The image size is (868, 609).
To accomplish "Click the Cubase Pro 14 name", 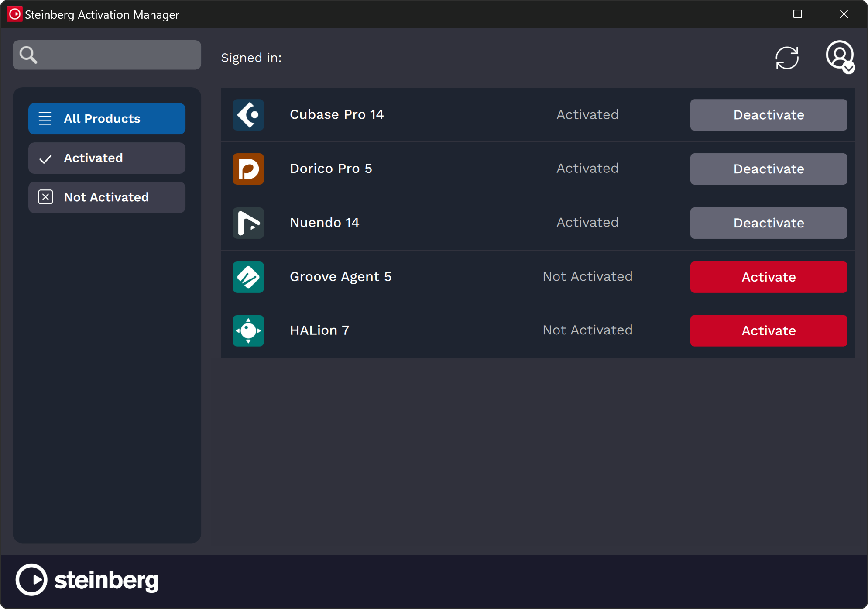I will point(337,114).
